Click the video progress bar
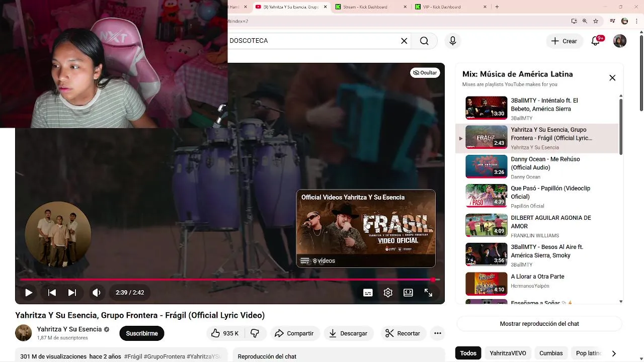 click(229, 280)
